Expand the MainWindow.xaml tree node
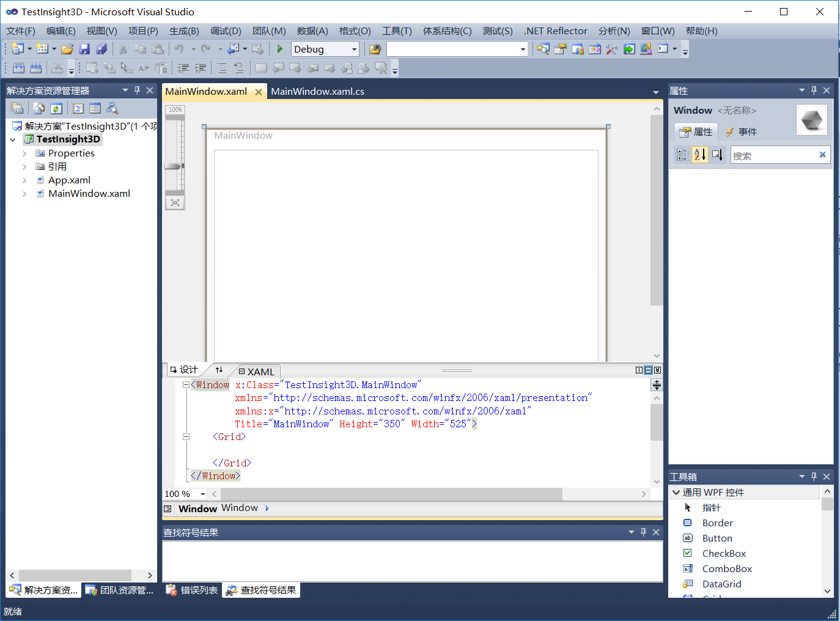 24,194
